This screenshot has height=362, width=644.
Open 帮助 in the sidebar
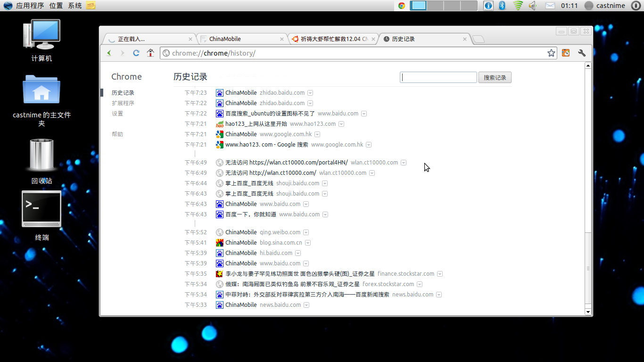pos(117,134)
